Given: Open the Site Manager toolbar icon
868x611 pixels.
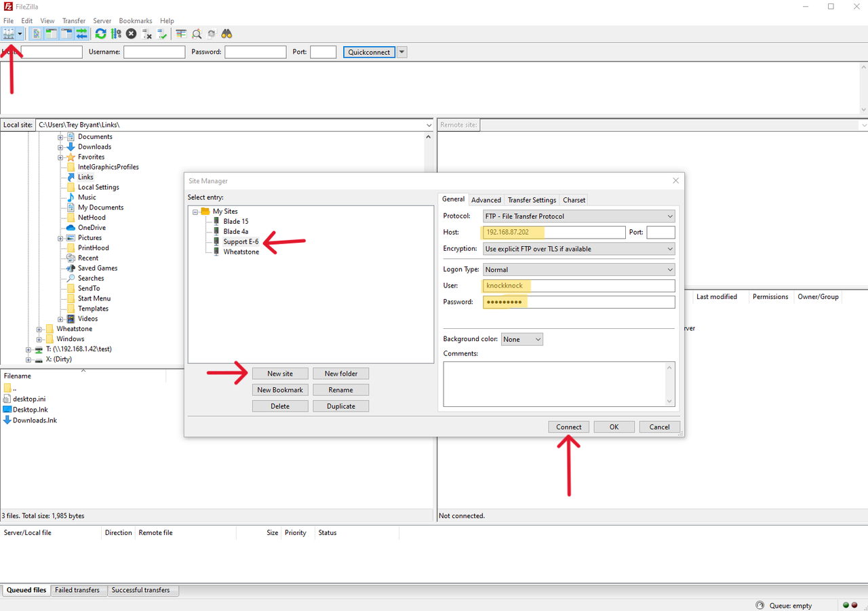Looking at the screenshot, I should coord(9,33).
